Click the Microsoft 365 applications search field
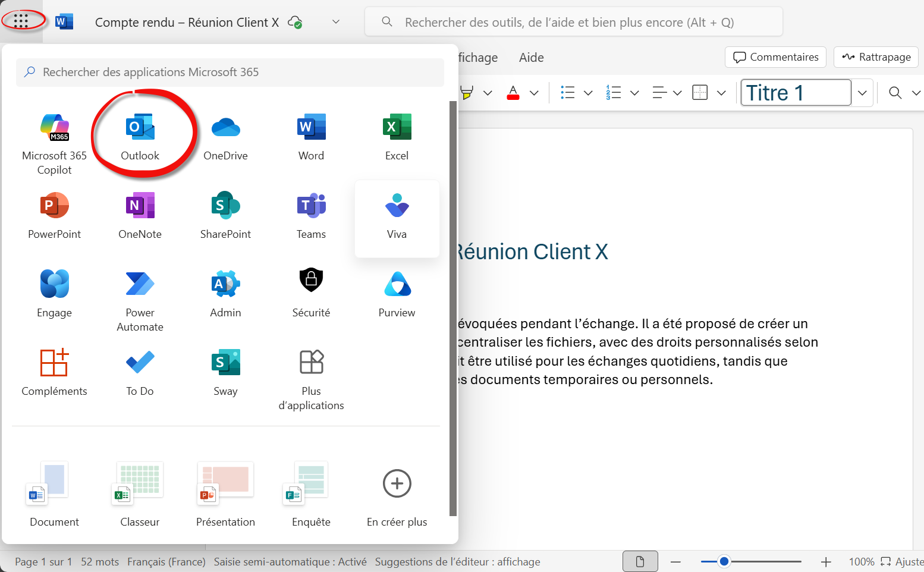This screenshot has height=572, width=924. (230, 72)
